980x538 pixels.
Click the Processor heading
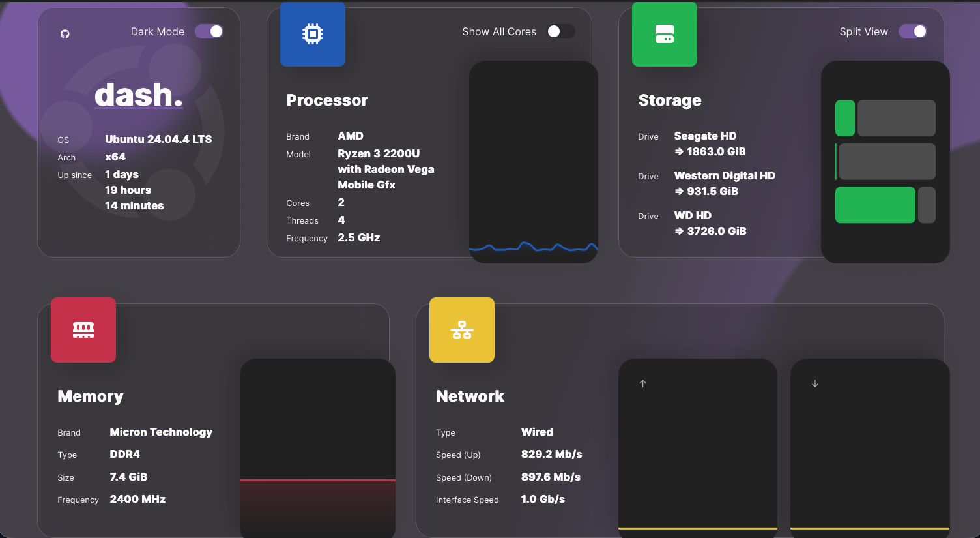click(327, 100)
